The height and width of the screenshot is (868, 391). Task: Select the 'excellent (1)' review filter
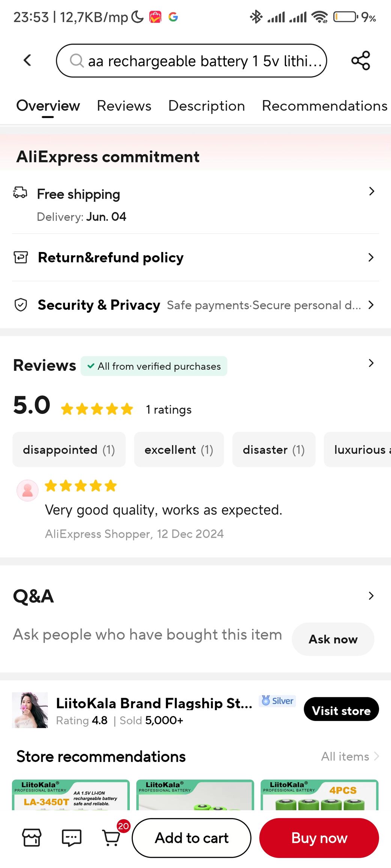[x=179, y=449]
